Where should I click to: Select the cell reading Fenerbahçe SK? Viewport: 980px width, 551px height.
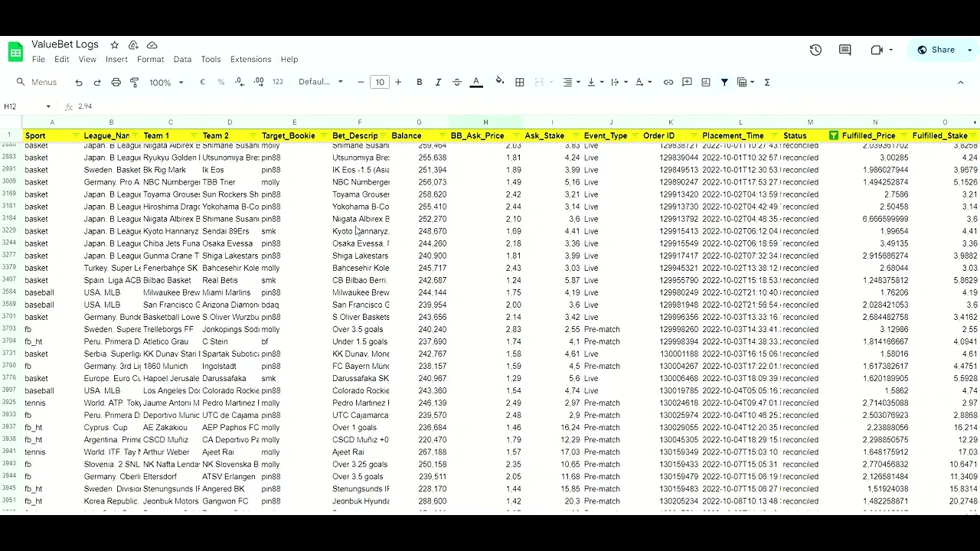pos(170,268)
